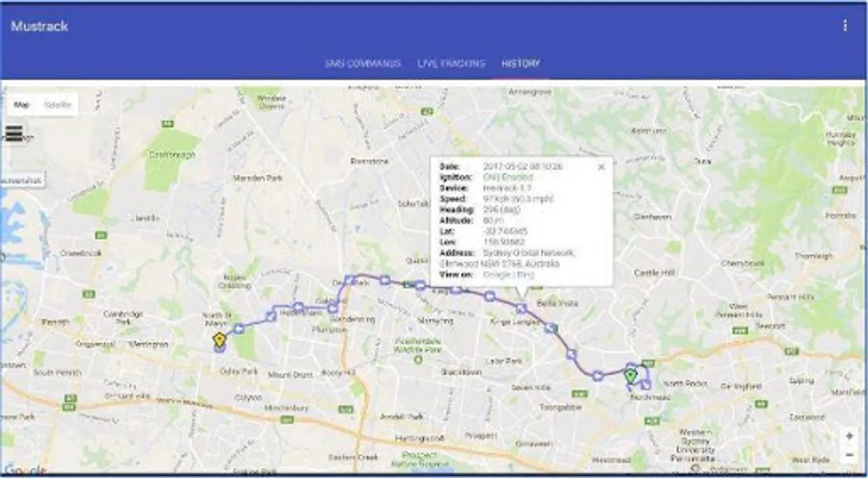The image size is (868, 478).
Task: Select route waypoint right of Kings Langley
Action: click(551, 328)
